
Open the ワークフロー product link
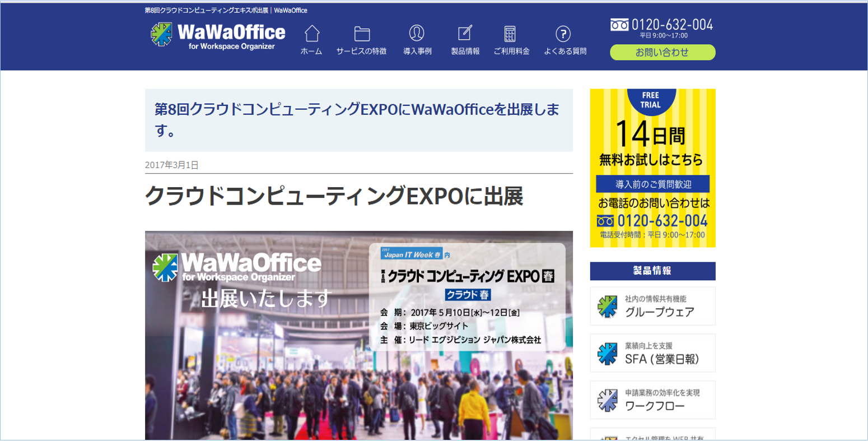[653, 400]
